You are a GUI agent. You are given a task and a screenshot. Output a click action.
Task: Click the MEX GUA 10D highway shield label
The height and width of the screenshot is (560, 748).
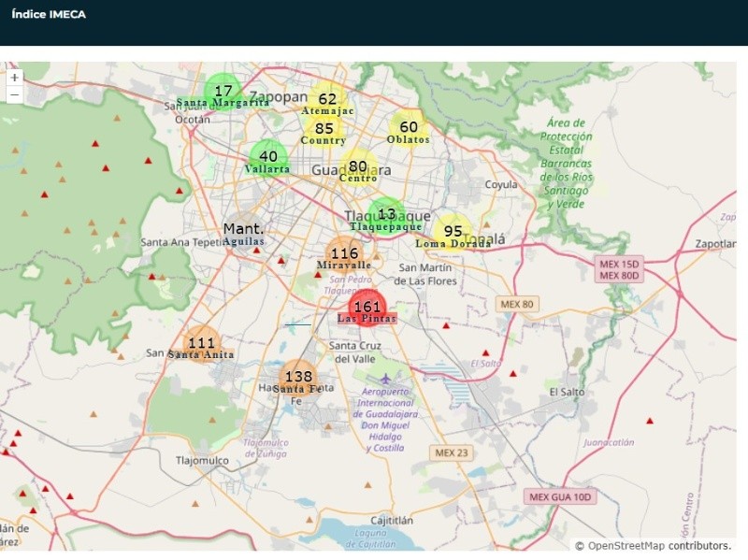coord(559,496)
